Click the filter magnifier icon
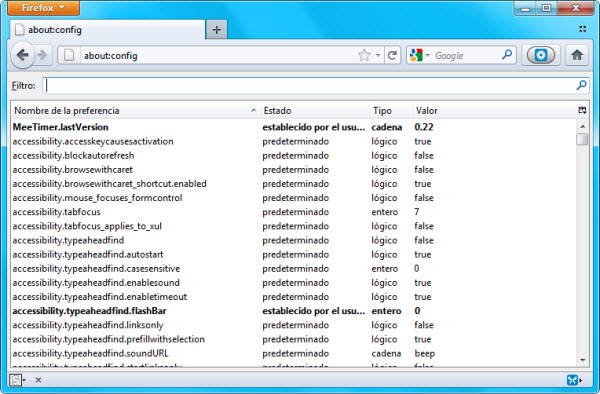 tap(581, 85)
